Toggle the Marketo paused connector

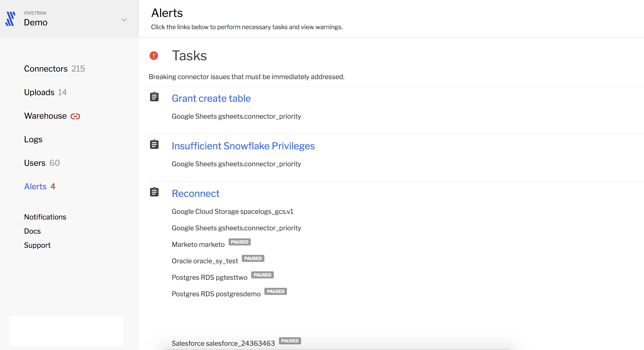tap(240, 242)
